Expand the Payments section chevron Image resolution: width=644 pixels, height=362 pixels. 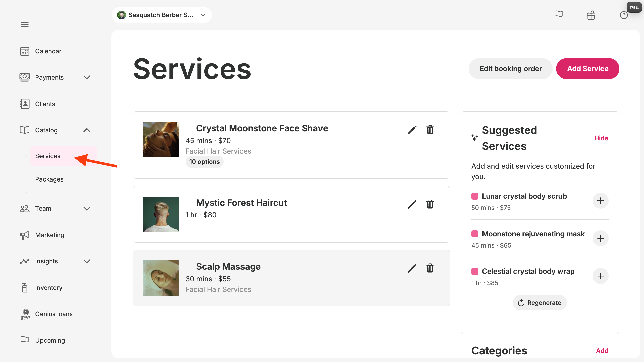point(87,77)
